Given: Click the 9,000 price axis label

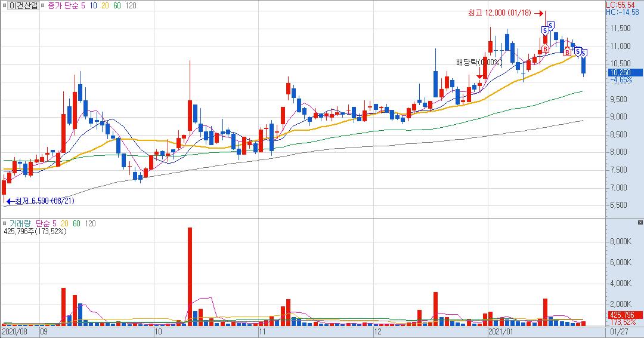Looking at the screenshot, I should (619, 117).
